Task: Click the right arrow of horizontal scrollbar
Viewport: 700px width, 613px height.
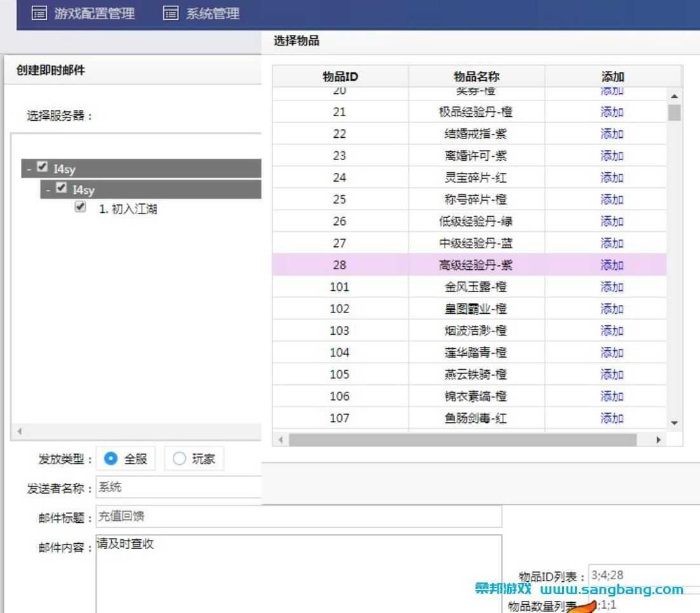Action: 659,439
